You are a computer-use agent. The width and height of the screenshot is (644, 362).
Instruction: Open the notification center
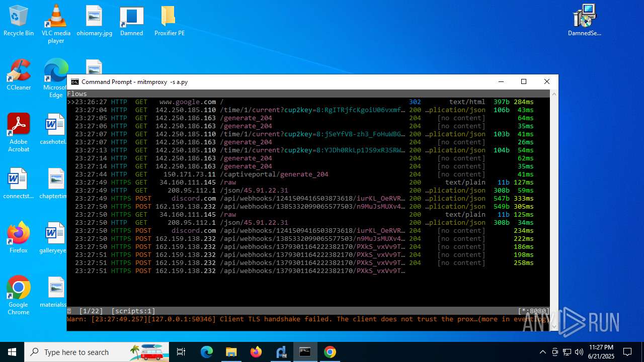(627, 352)
